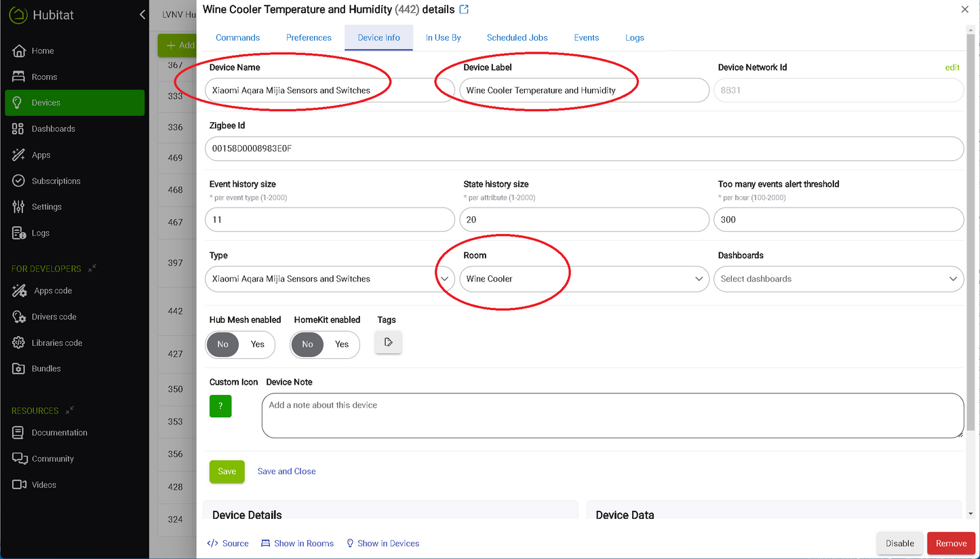The image size is (980, 559).
Task: Click the Device Label text field
Action: pyautogui.click(x=583, y=90)
